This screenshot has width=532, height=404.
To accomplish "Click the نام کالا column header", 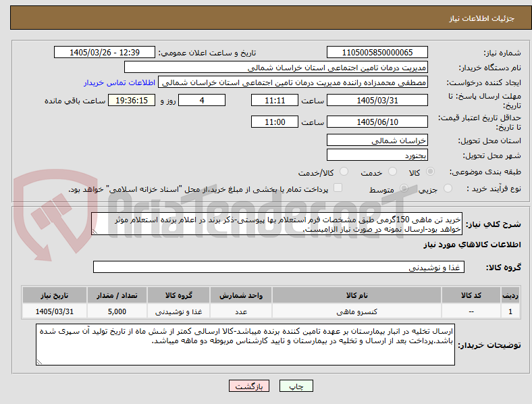I will (x=356, y=295).
